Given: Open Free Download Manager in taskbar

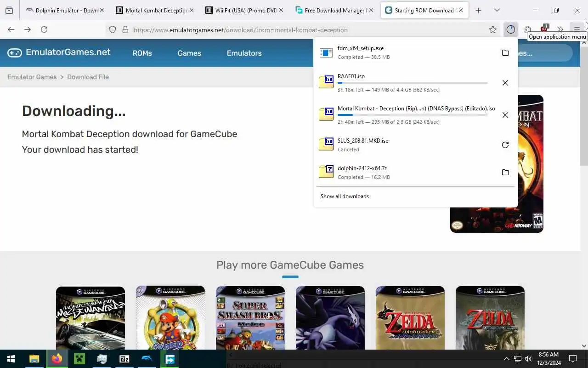Looking at the screenshot, I should point(170,359).
